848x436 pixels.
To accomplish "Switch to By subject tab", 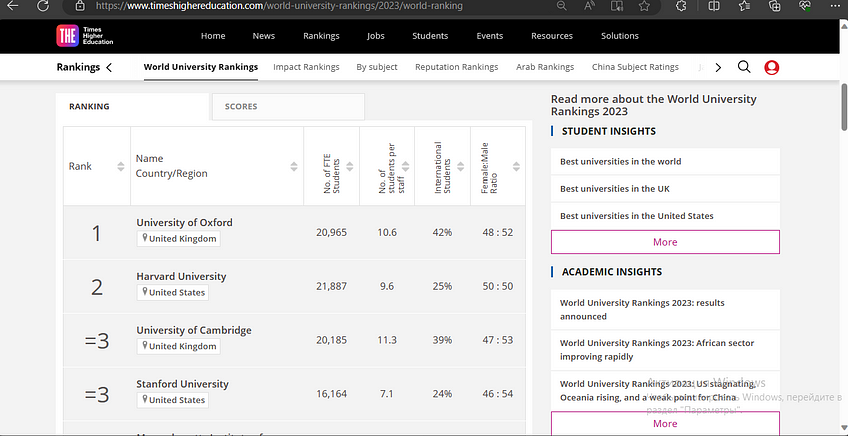I will coord(377,67).
